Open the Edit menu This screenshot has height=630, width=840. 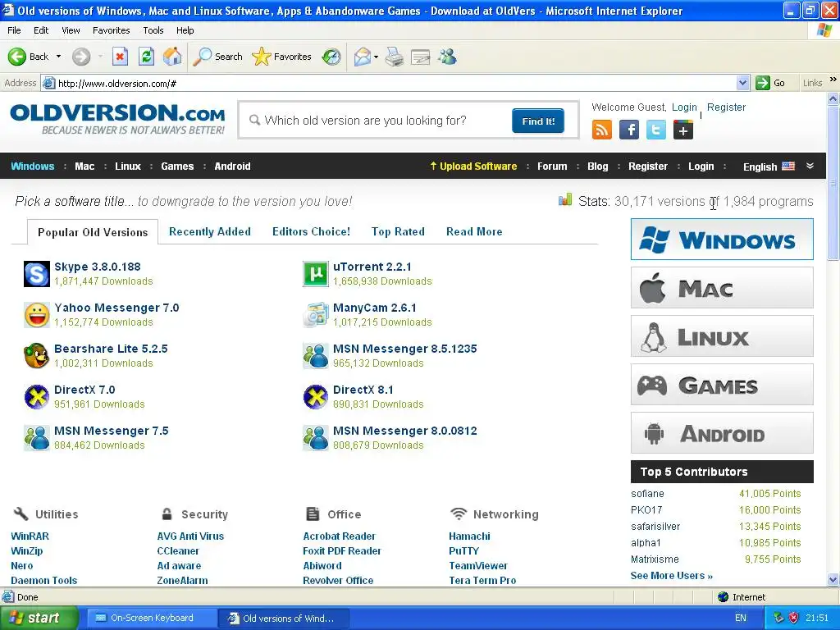coord(41,30)
